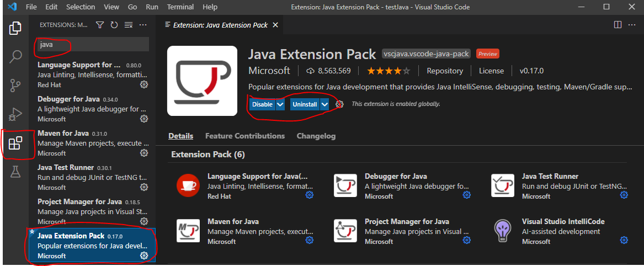Image resolution: width=644 pixels, height=266 pixels.
Task: Open the Run and Debug view
Action: [15, 114]
